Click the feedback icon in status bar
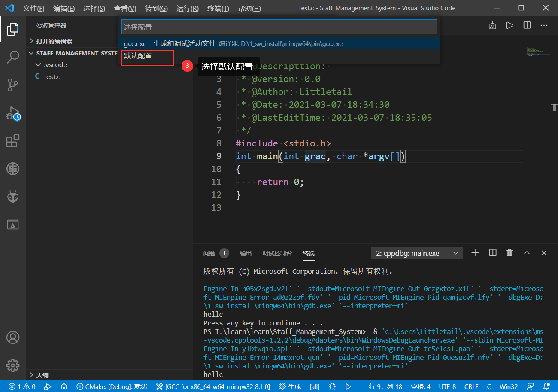The height and width of the screenshot is (392, 558). point(531,386)
